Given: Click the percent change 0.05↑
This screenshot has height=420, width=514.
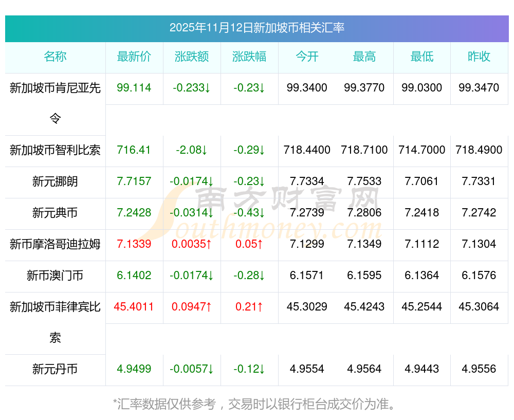Looking at the screenshot, I should click(x=249, y=244).
